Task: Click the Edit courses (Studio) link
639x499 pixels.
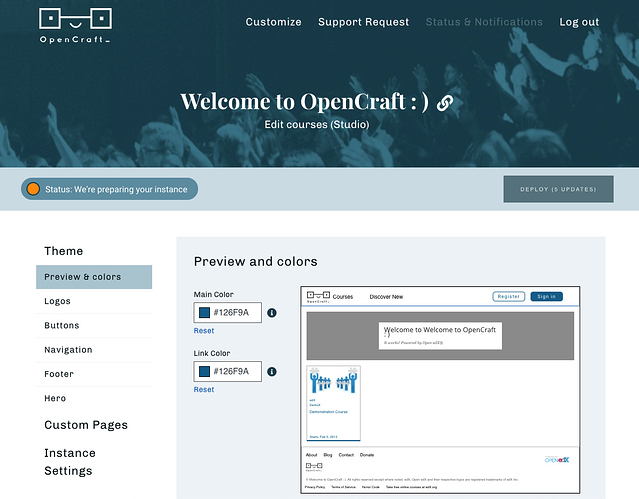Action: point(317,124)
